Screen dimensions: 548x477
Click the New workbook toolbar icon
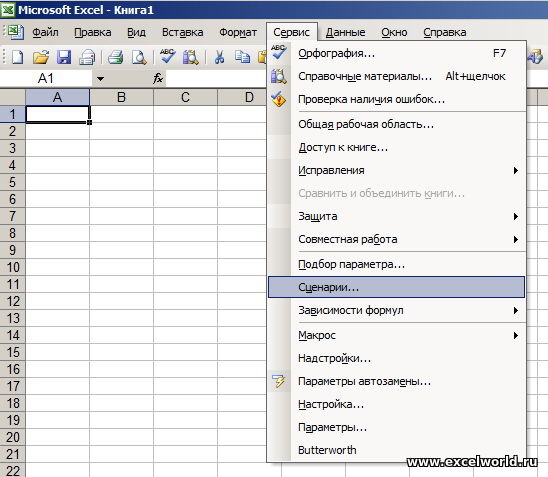pyautogui.click(x=17, y=57)
